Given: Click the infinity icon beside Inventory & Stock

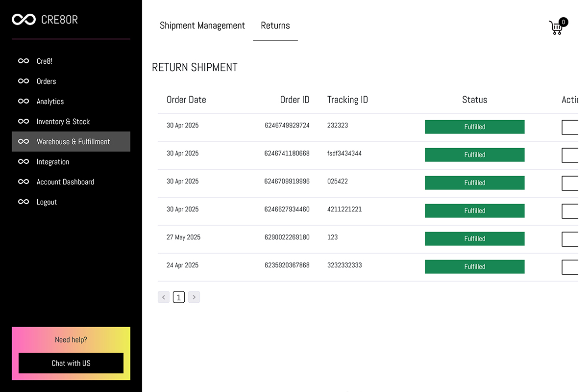Looking at the screenshot, I should pos(24,122).
